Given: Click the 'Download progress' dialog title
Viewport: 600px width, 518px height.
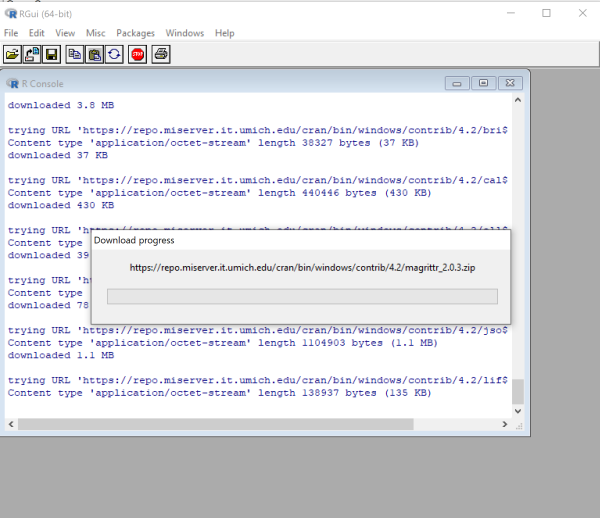Looking at the screenshot, I should coord(134,240).
